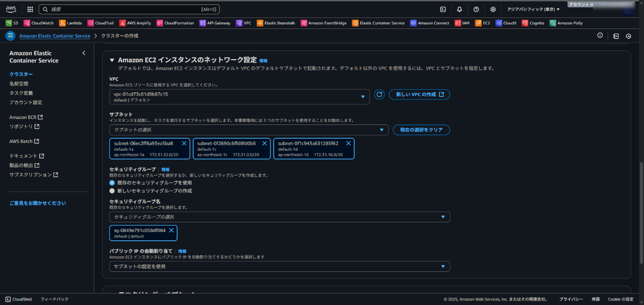Open CloudShell icon in top bar
The image size is (644, 305).
click(x=443, y=9)
